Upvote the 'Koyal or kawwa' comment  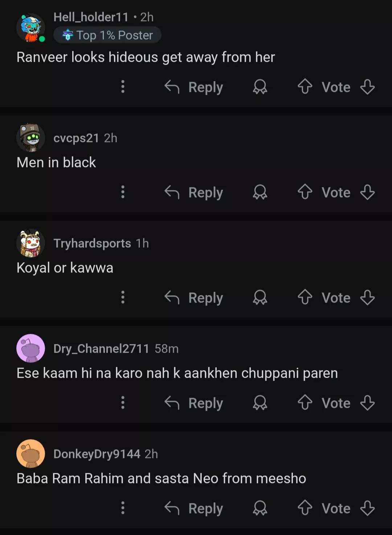[305, 297]
